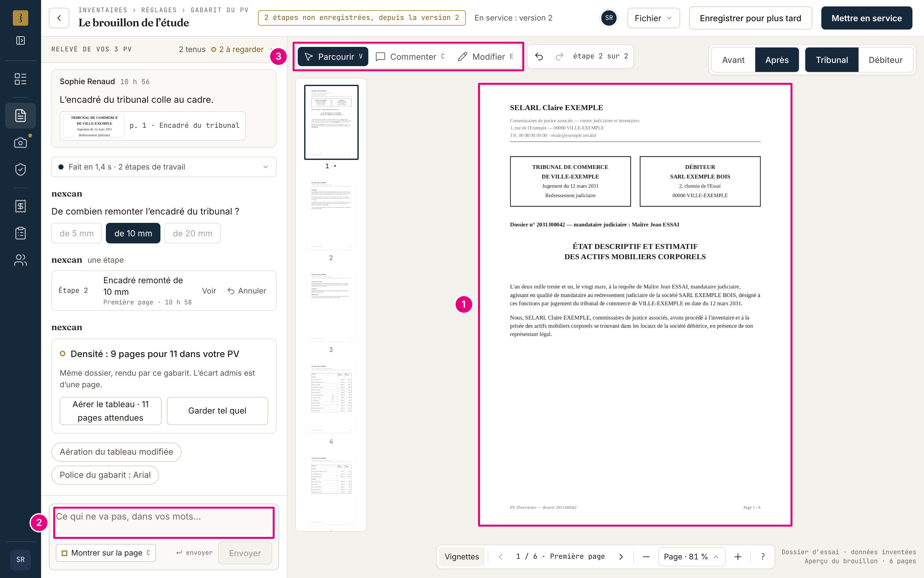924x578 pixels.
Task: Choose the de 20 mm option
Action: 193,233
